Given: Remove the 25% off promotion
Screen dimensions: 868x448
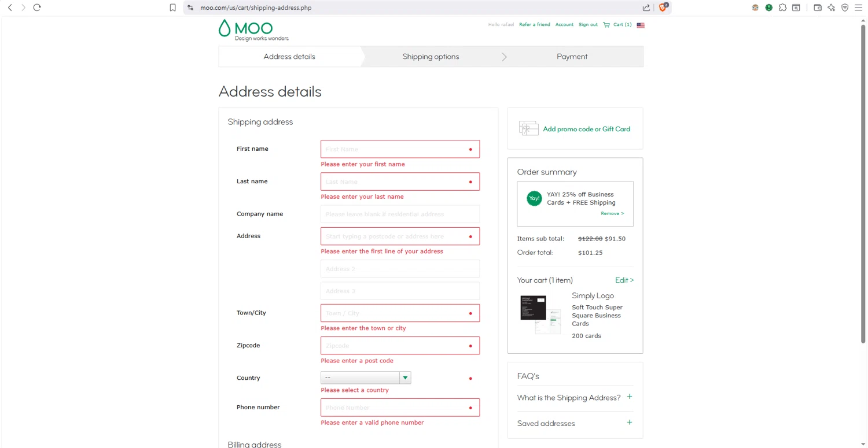Looking at the screenshot, I should pyautogui.click(x=612, y=214).
